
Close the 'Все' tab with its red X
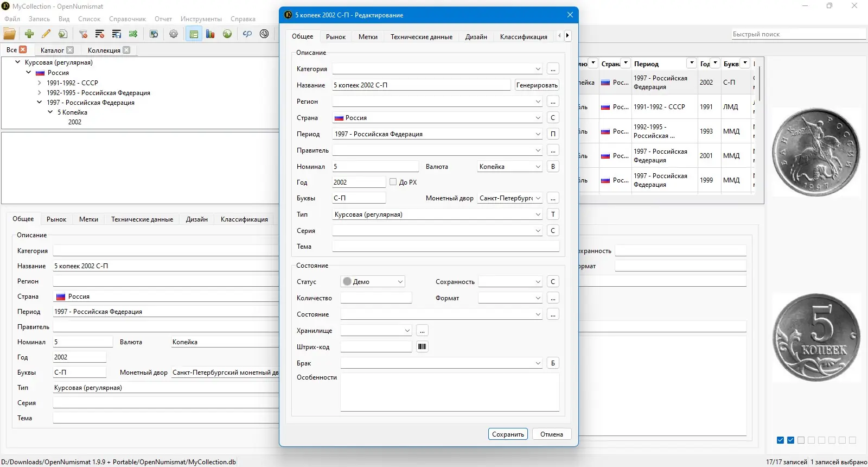tap(23, 49)
